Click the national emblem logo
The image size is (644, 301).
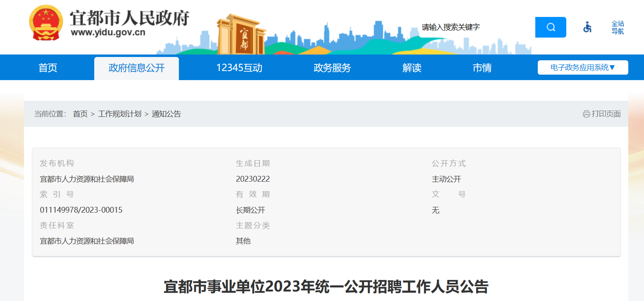[x=46, y=23]
